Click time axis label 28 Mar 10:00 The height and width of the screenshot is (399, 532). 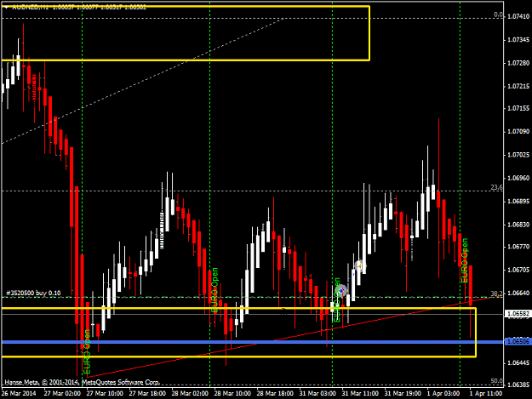232,393
